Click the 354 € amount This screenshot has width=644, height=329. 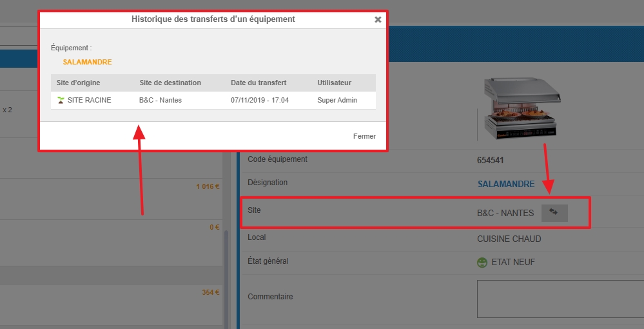point(210,292)
